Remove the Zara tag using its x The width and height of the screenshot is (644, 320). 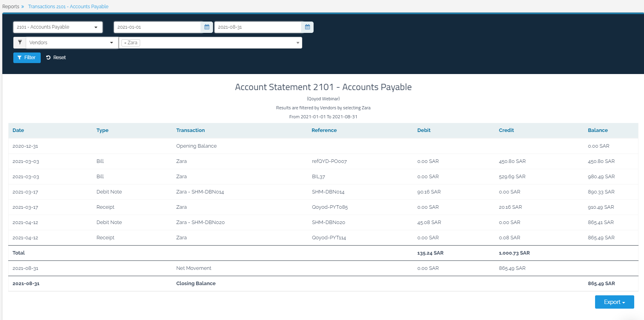pos(125,43)
